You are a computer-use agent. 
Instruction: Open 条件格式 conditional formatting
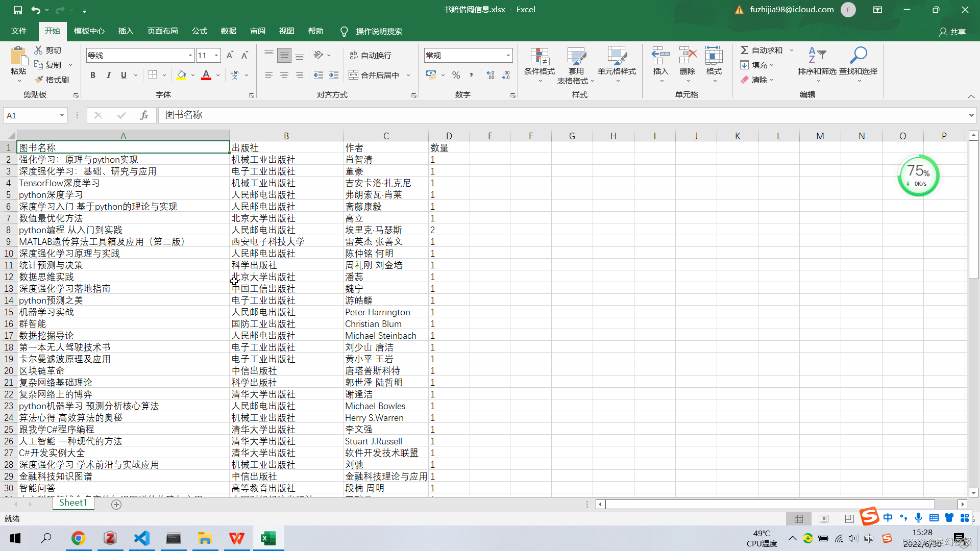click(539, 64)
